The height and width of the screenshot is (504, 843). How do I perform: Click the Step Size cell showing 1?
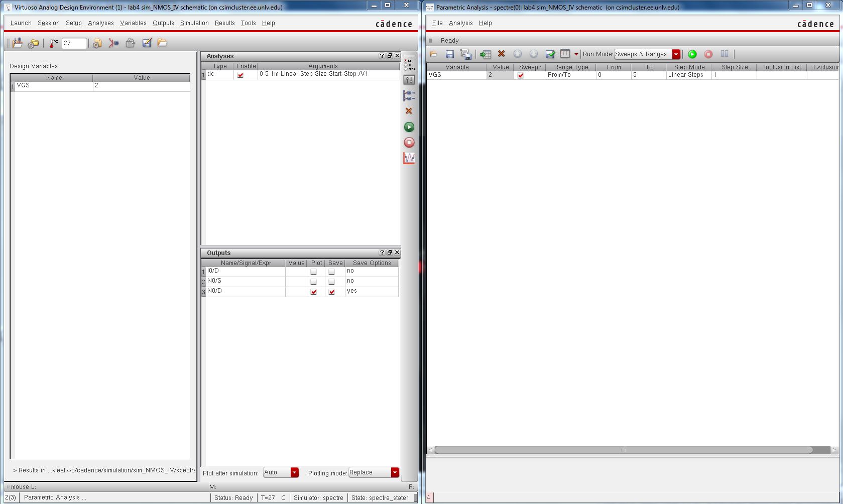pos(734,75)
